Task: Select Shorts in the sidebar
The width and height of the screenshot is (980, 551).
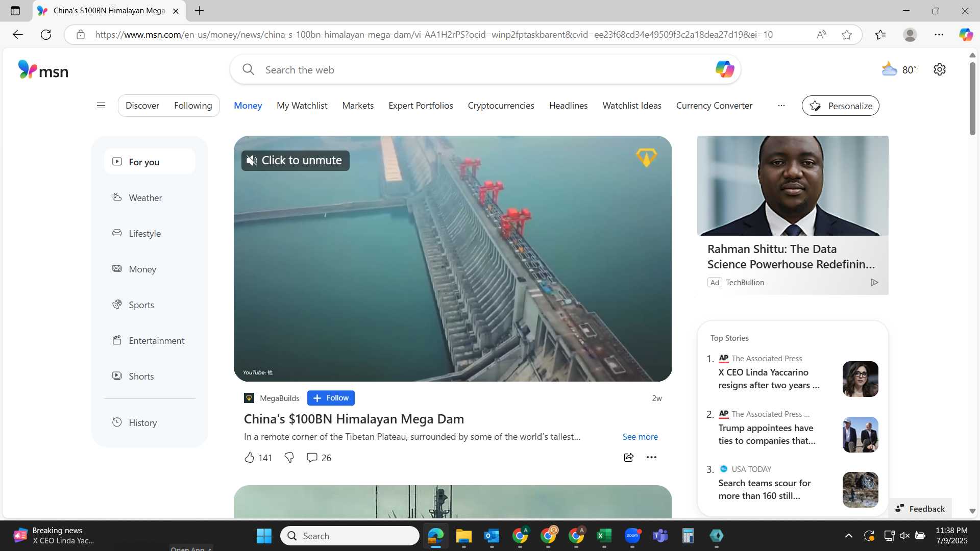Action: click(x=150, y=376)
